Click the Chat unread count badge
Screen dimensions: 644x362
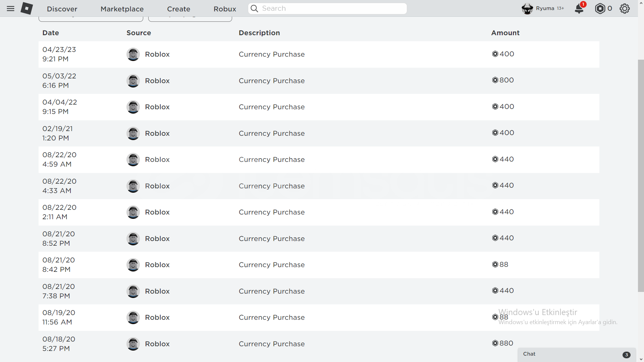pyautogui.click(x=626, y=355)
